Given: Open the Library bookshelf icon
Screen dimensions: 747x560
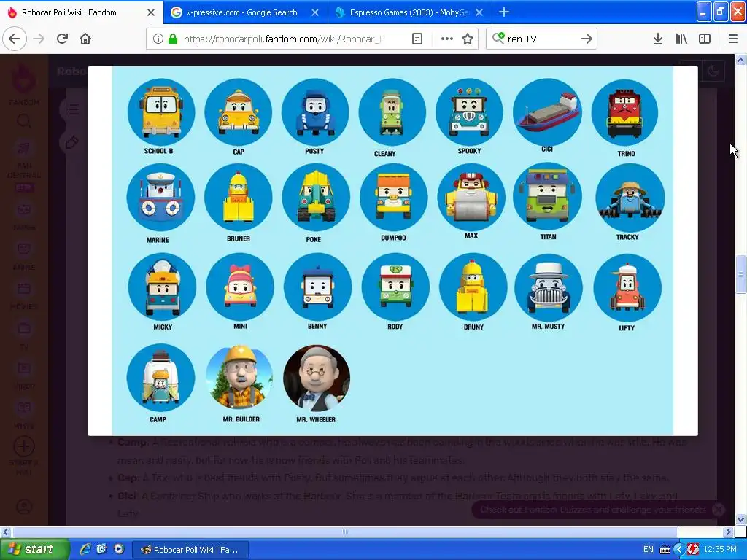Looking at the screenshot, I should pos(681,39).
